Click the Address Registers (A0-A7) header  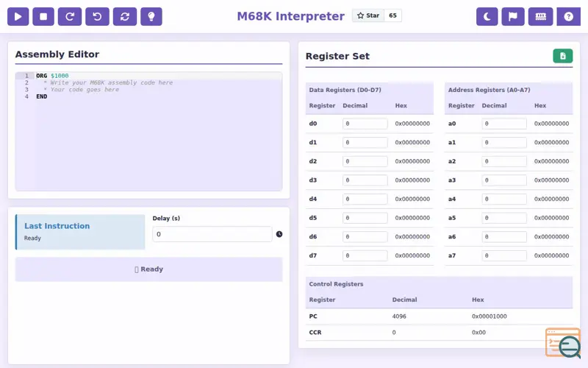489,90
